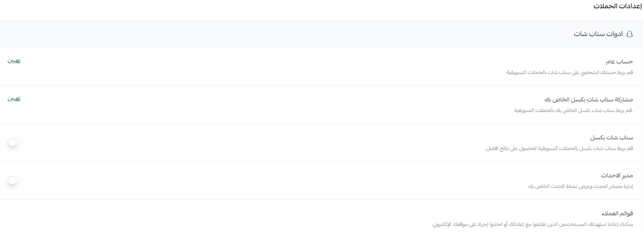Image resolution: width=644 pixels, height=232 pixels.
Task: Select the ادوات سناب شات section header
Action: pos(598,34)
